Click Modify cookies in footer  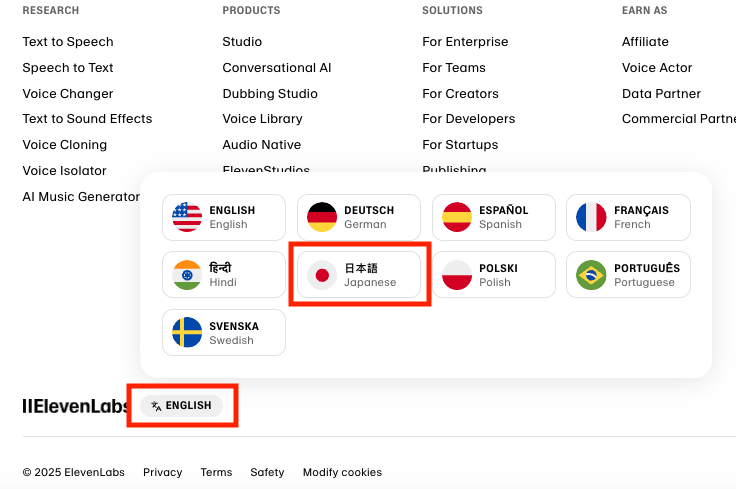click(x=342, y=472)
